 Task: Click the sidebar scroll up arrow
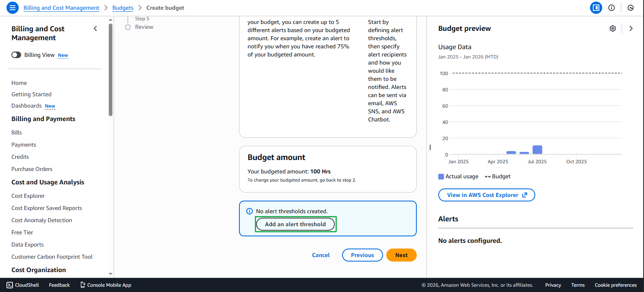tap(110, 19)
